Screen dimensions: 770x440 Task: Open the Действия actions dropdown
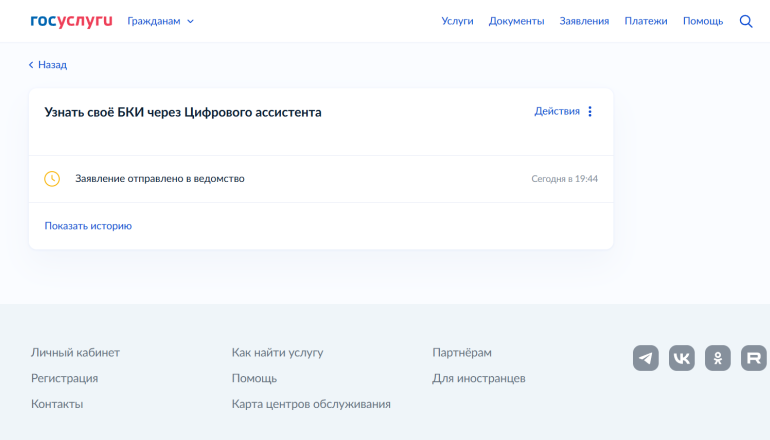(x=557, y=112)
